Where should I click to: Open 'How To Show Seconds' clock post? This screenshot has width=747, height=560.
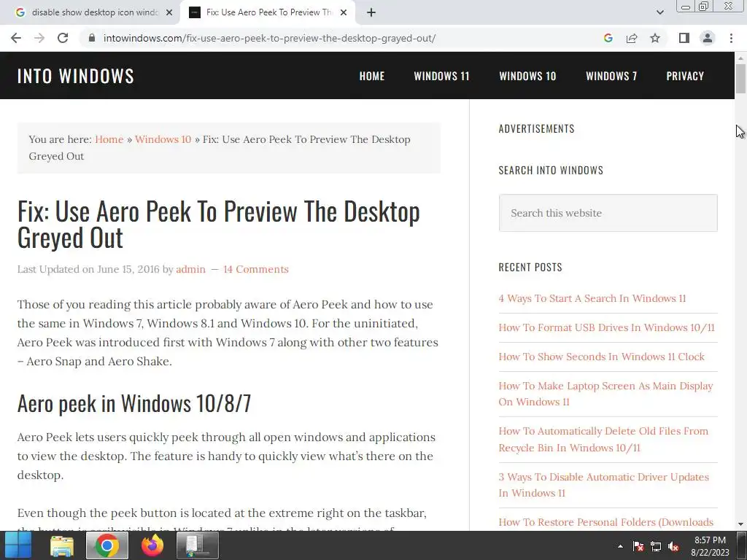tap(601, 357)
